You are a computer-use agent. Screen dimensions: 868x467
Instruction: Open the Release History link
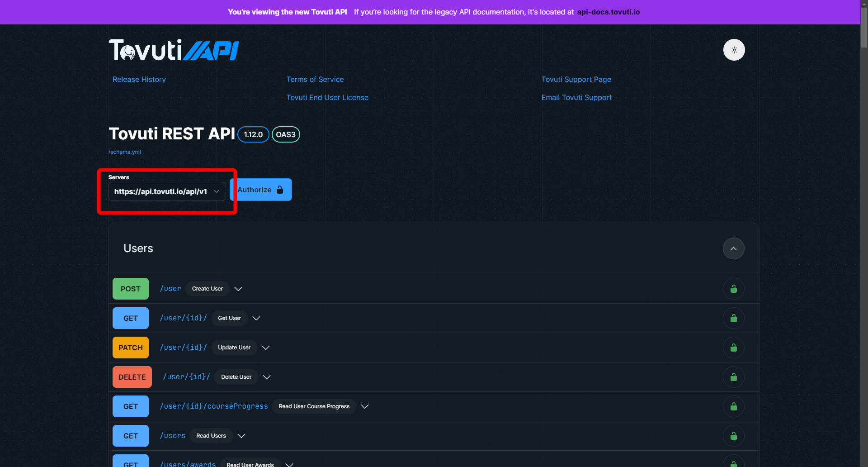click(139, 79)
